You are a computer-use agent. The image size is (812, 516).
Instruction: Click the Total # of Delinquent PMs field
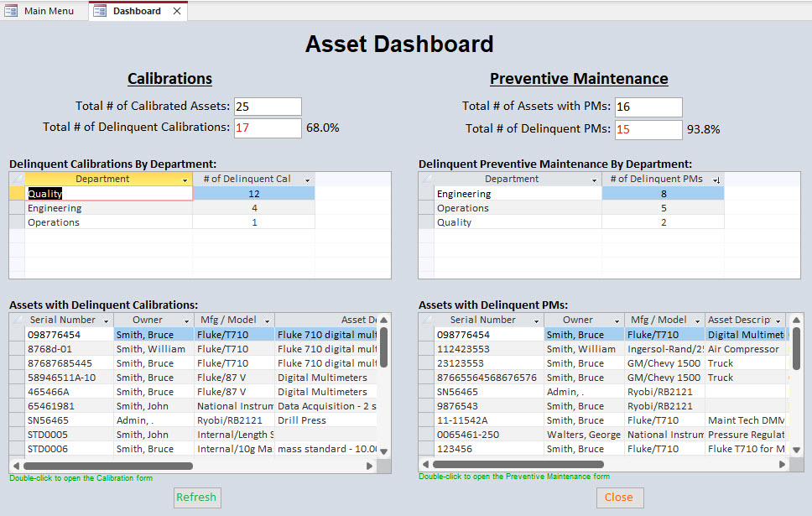click(648, 130)
